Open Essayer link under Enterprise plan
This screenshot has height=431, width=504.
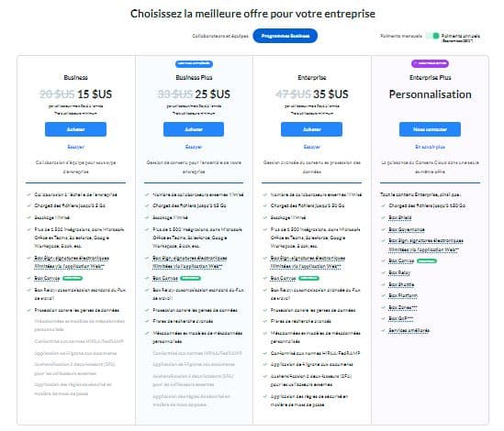(312, 147)
